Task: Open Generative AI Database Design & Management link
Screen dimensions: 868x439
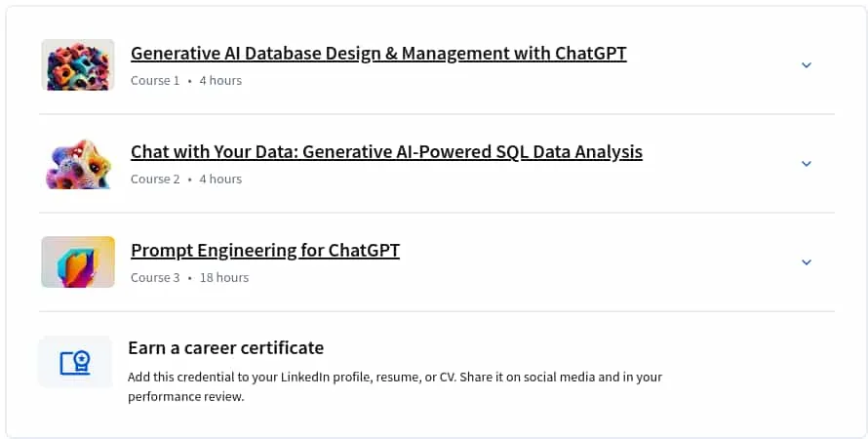Action: 378,53
